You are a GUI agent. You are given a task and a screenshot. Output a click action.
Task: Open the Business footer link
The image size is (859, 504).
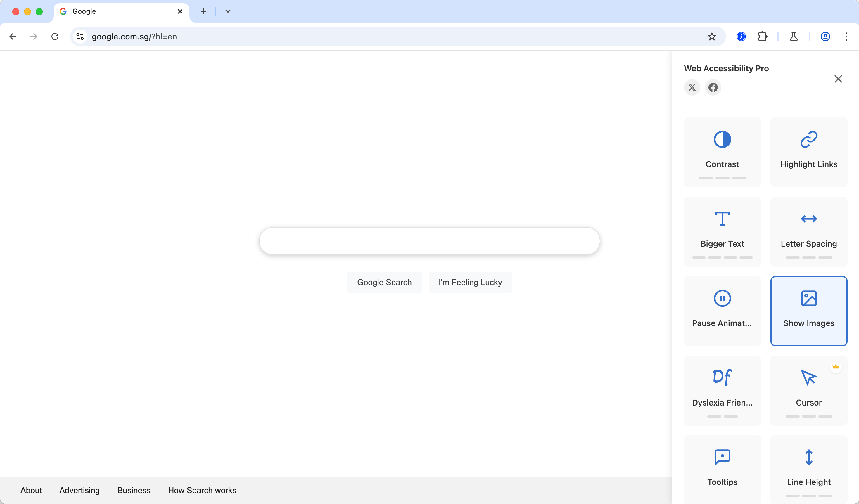134,490
